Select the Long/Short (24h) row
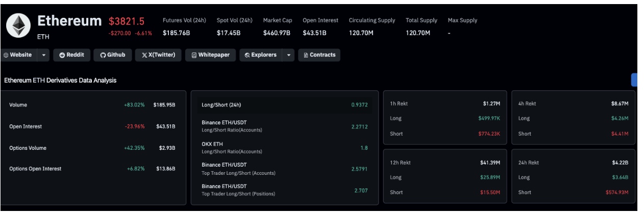644x213 pixels. (x=285, y=105)
